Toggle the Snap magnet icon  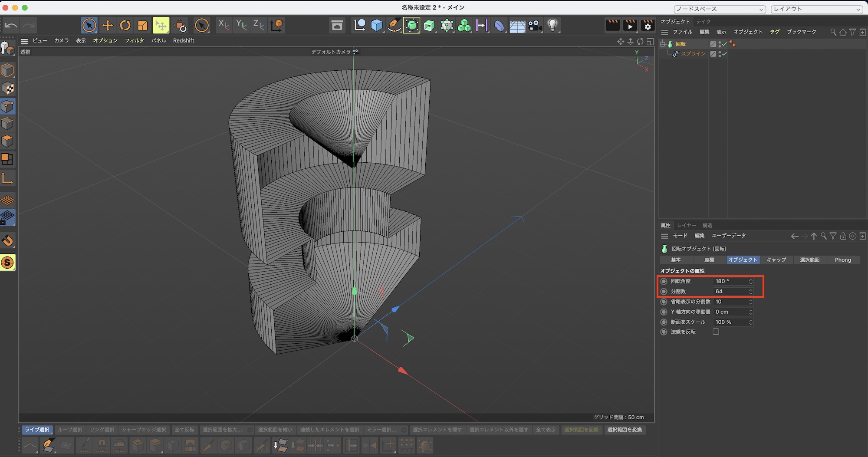coord(7,240)
